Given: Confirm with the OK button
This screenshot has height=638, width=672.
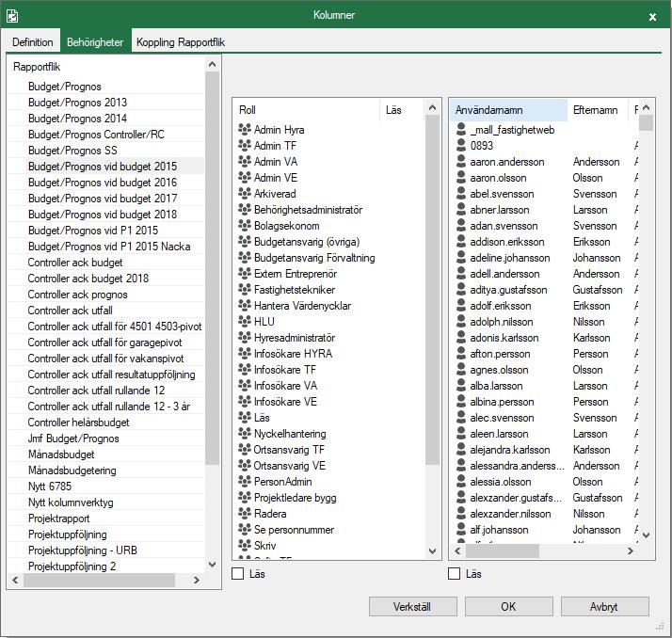Looking at the screenshot, I should coord(508,606).
